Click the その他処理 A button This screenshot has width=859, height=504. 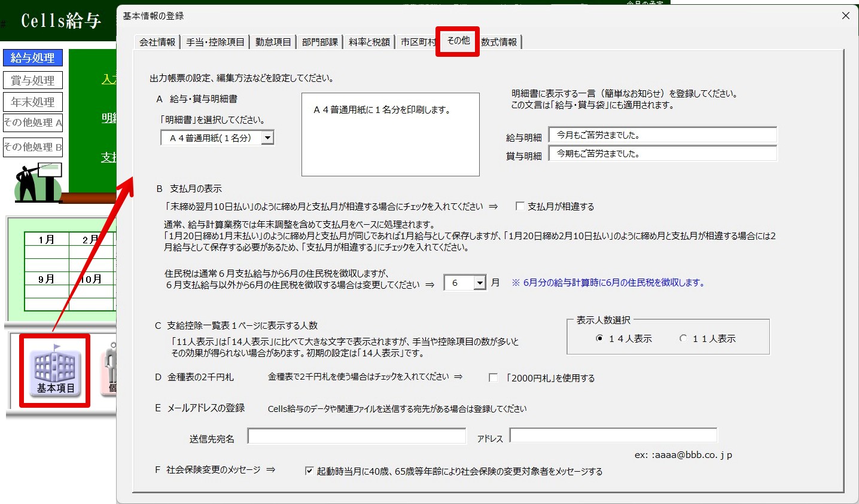(33, 123)
